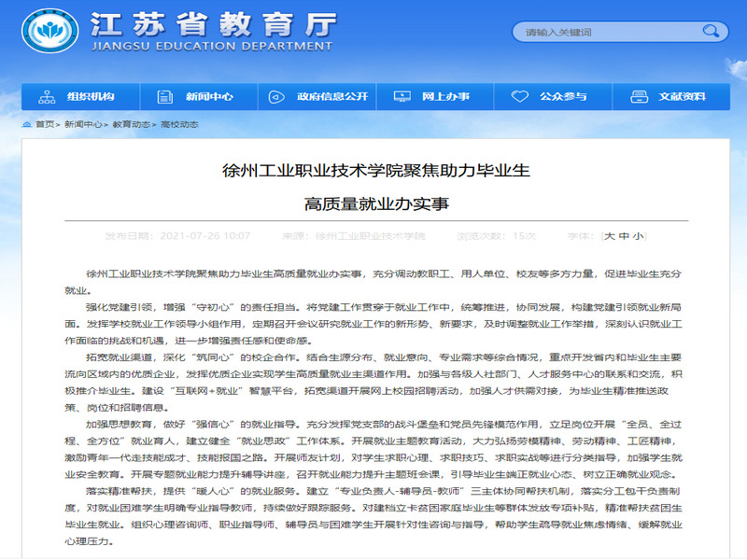Image resolution: width=747 pixels, height=560 pixels.
Task: Go to 首页 in the breadcrumb
Action: pyautogui.click(x=45, y=123)
